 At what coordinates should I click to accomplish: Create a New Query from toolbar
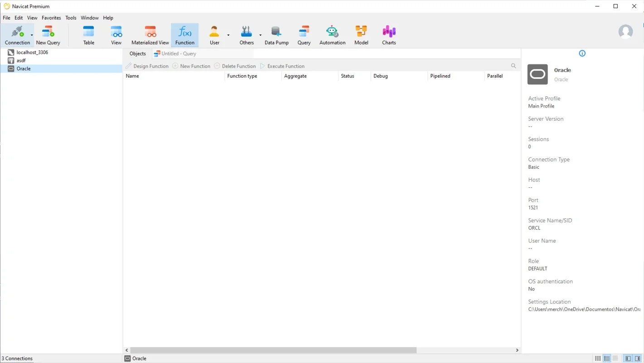48,35
